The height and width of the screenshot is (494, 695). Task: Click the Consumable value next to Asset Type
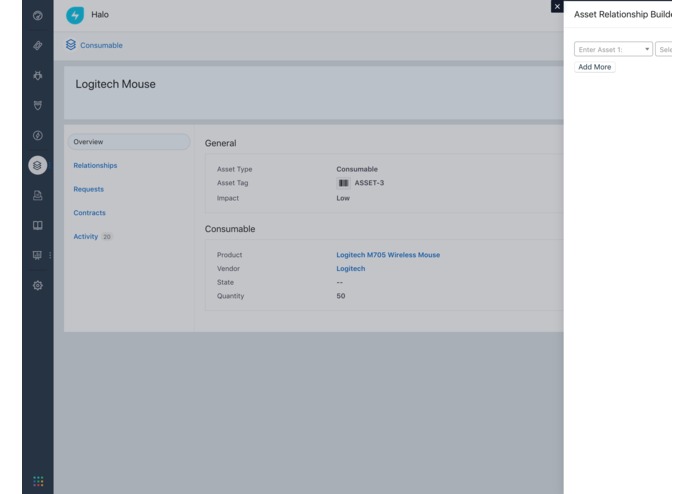[357, 169]
